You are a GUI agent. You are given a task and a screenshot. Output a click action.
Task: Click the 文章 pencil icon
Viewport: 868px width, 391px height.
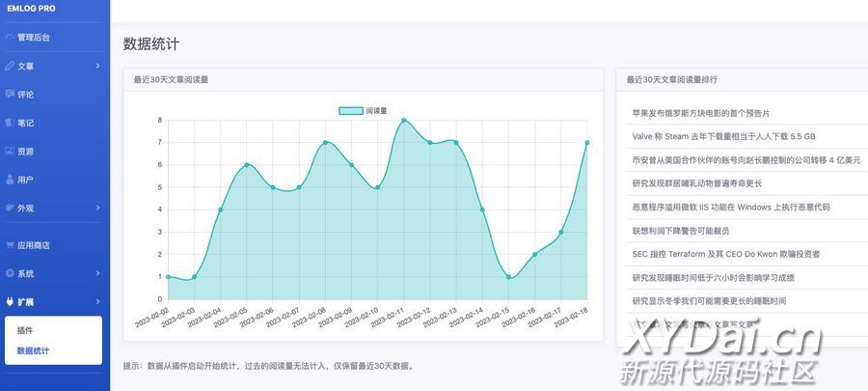[x=10, y=66]
